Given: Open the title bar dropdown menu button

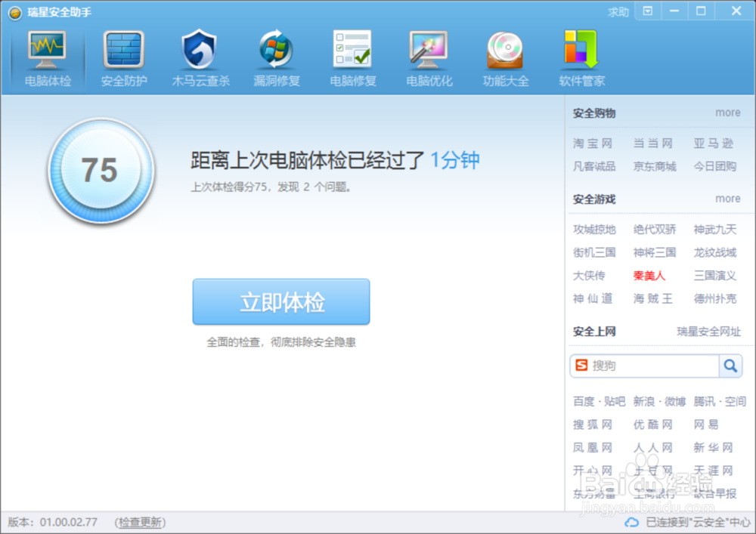Looking at the screenshot, I should tap(648, 11).
